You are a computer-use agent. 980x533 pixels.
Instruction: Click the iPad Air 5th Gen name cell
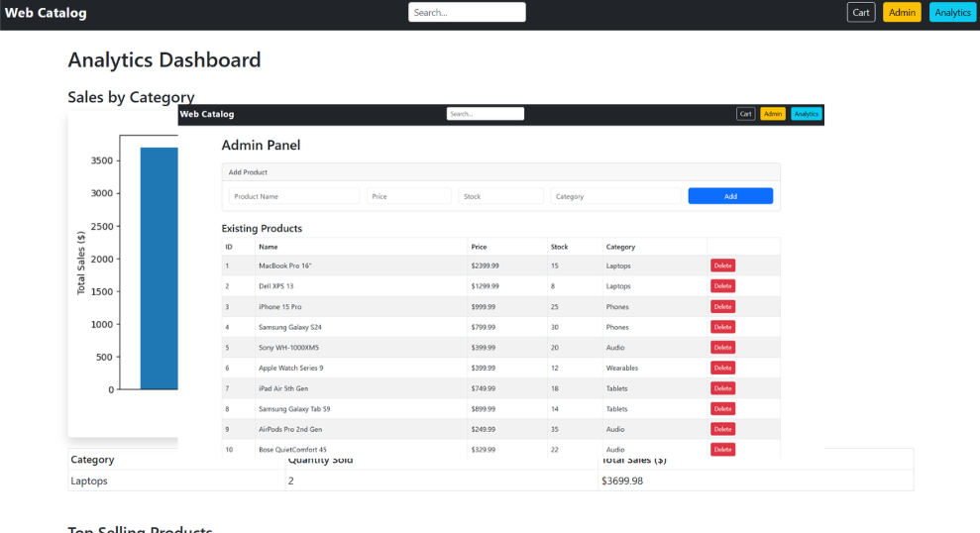(361, 388)
